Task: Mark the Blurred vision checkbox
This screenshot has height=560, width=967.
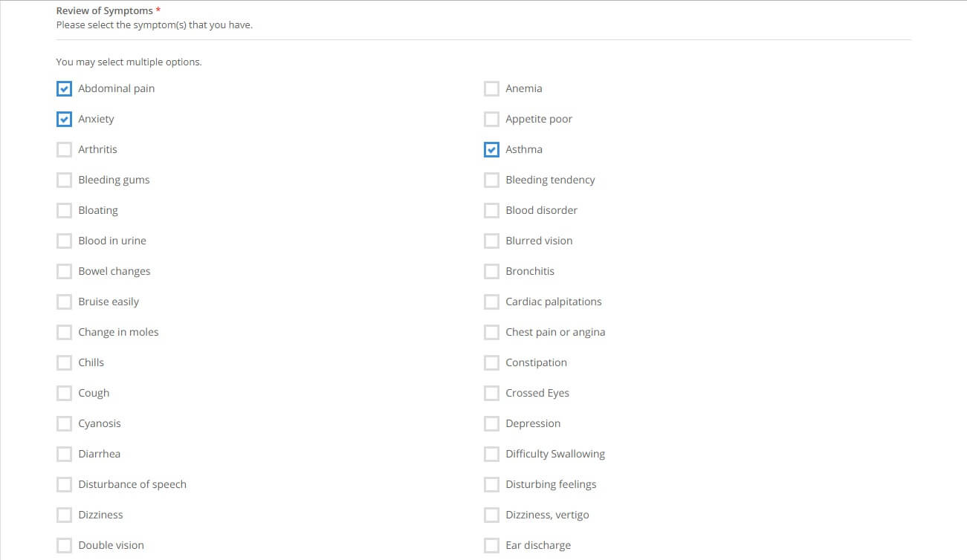Action: tap(491, 241)
